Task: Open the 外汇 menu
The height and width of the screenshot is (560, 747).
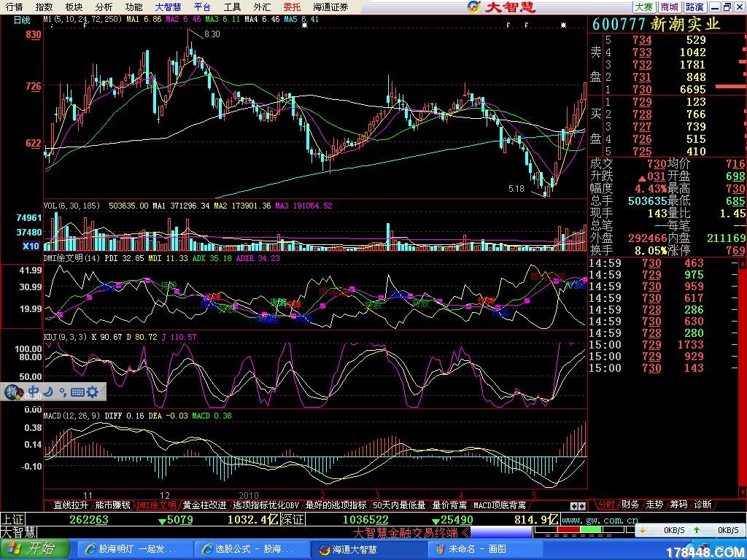Action: (x=262, y=7)
